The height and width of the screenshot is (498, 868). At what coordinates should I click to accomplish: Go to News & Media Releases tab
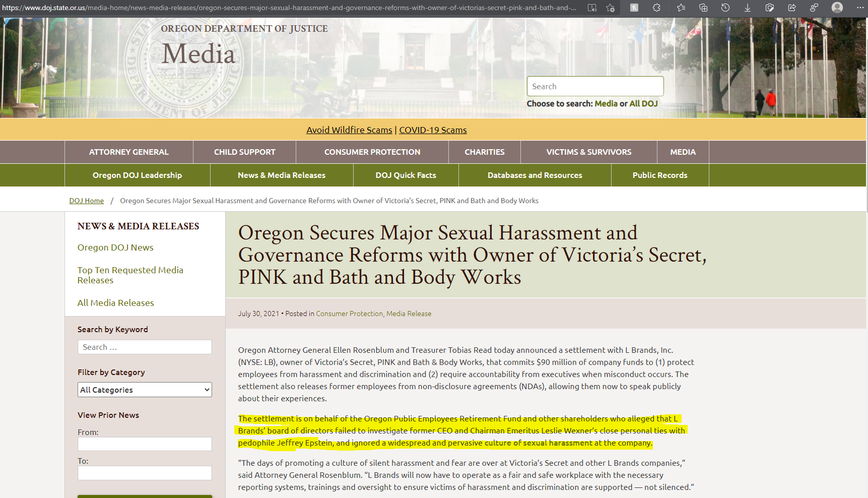coord(282,175)
